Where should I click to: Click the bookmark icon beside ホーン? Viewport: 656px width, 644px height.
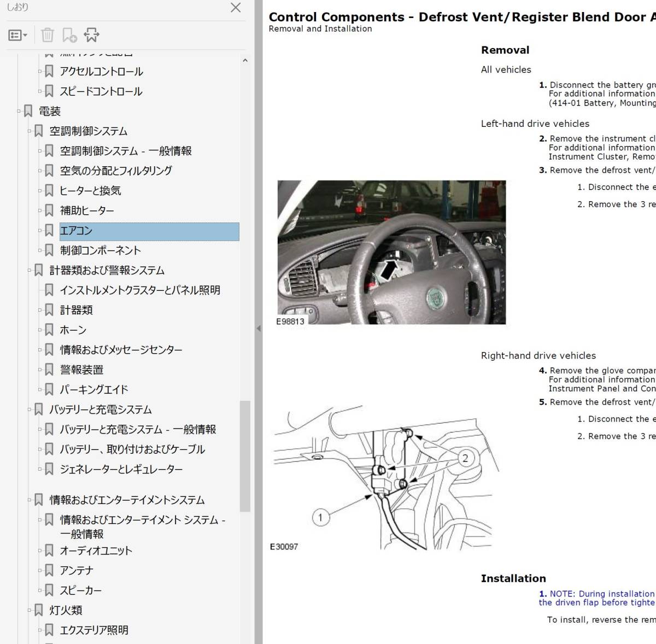[x=49, y=330]
